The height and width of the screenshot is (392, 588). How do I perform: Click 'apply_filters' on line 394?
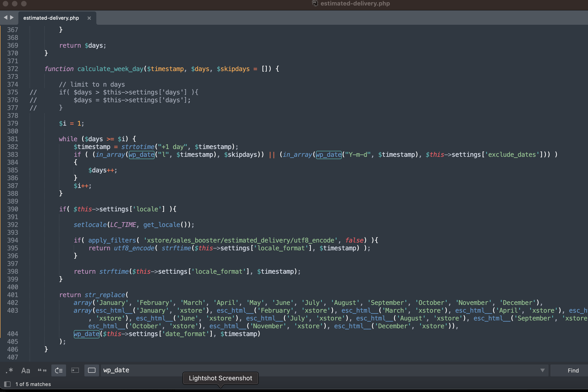(x=112, y=240)
